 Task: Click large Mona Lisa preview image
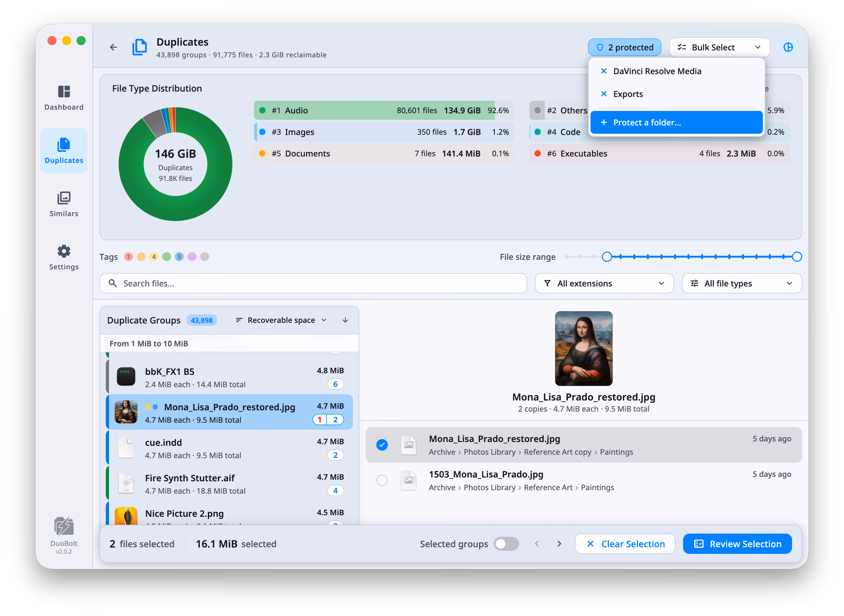click(x=584, y=349)
